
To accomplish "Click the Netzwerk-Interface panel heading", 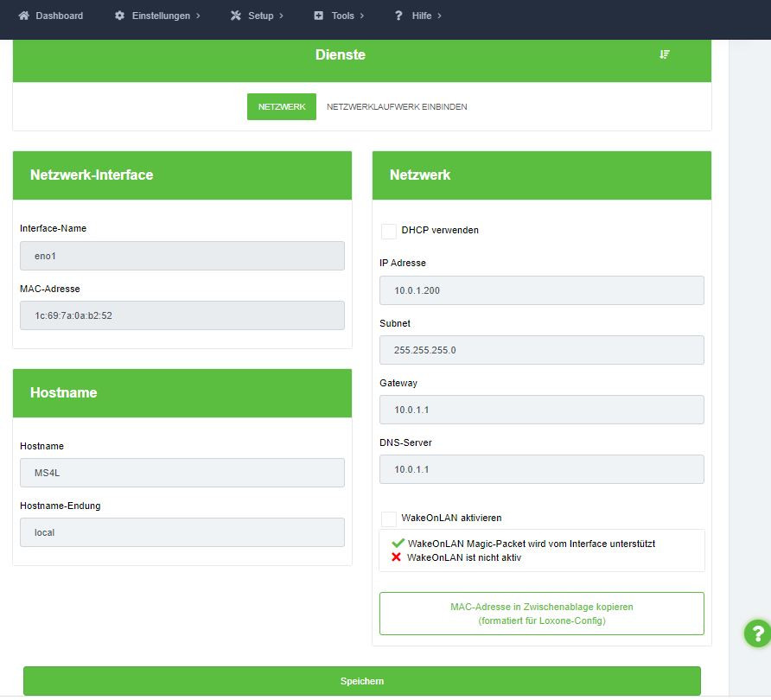I will coord(92,175).
